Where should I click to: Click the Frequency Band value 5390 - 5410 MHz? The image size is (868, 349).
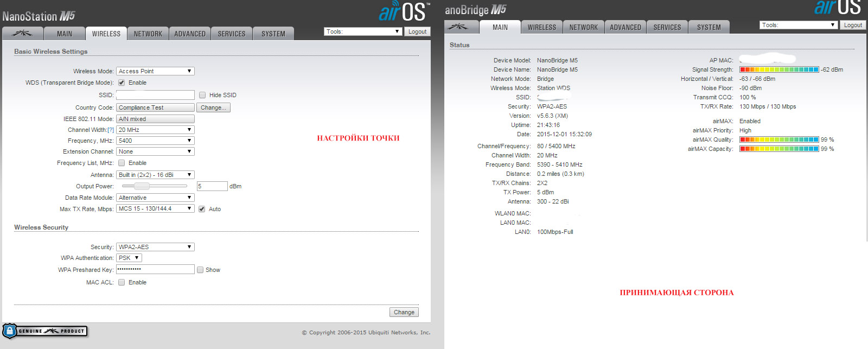pyautogui.click(x=559, y=164)
